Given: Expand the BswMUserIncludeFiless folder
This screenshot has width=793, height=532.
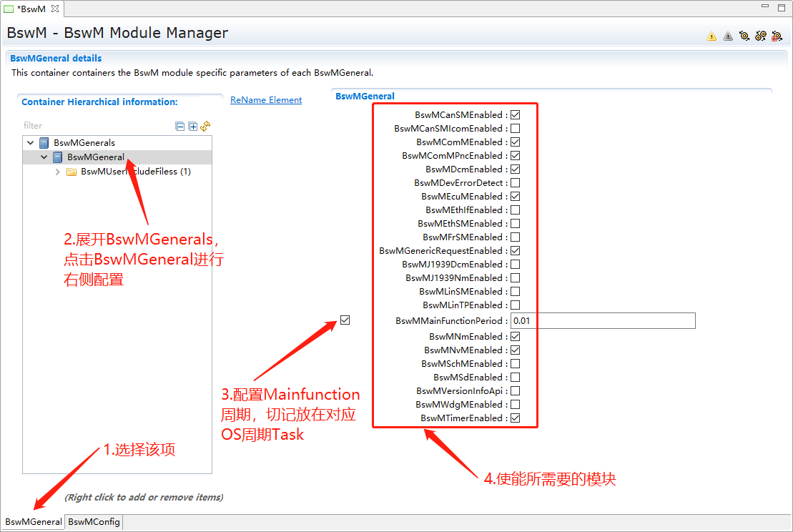Looking at the screenshot, I should click(x=58, y=172).
